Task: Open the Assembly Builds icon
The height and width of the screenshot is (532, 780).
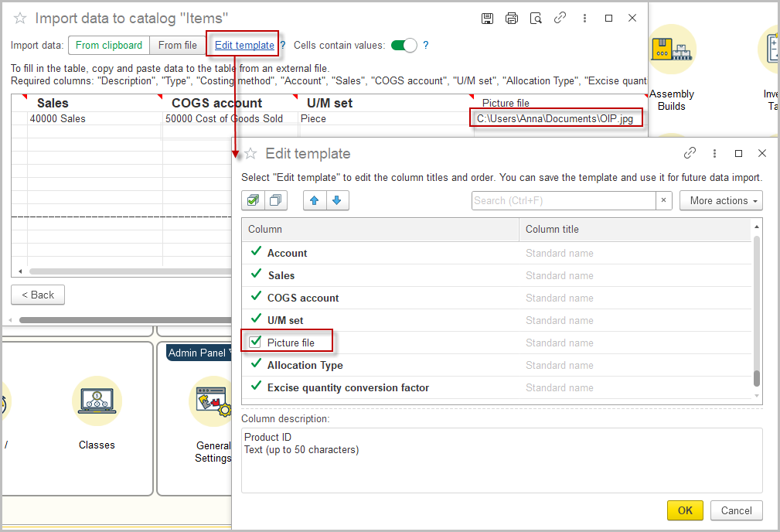Action: point(672,49)
